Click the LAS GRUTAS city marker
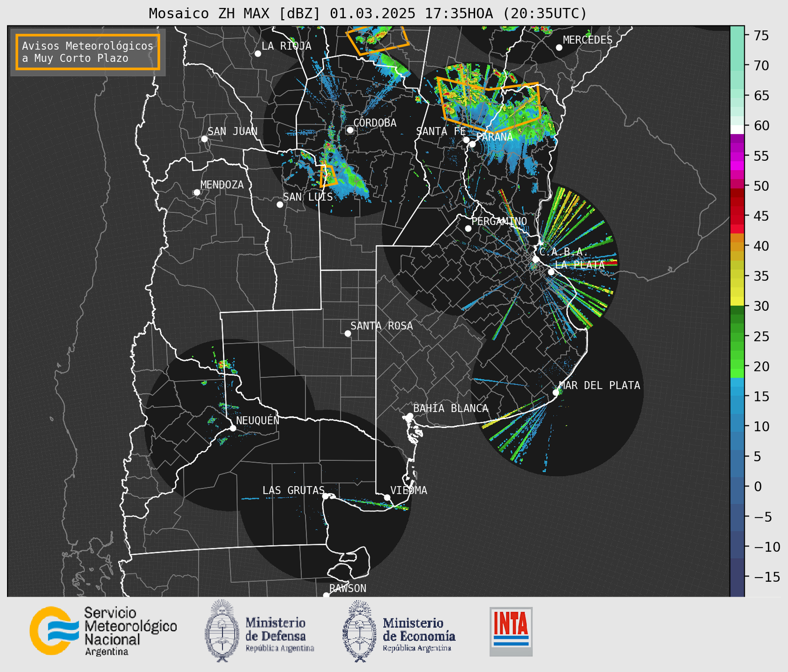Screen dimensions: 788x672 tap(326, 496)
